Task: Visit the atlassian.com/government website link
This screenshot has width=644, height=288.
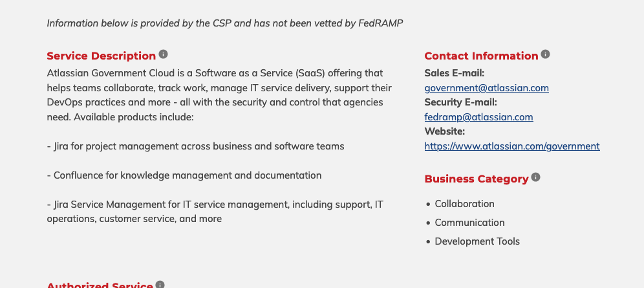Action: (511, 146)
